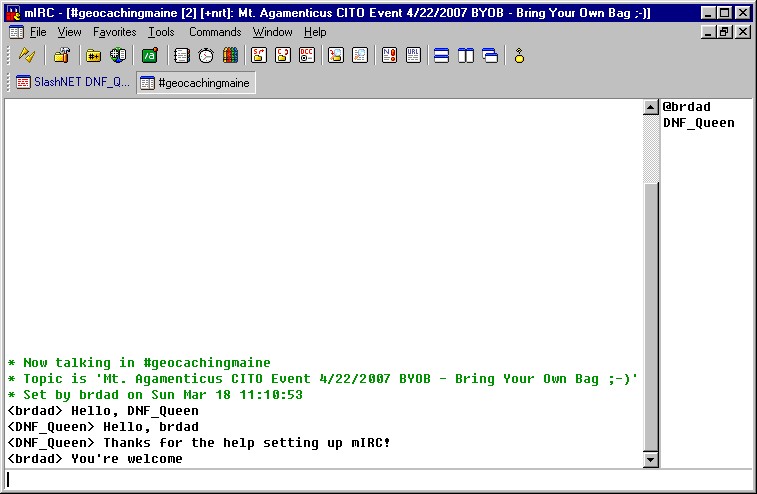Click the Connect lightning bolt toolbar icon
This screenshot has width=757, height=494.
tap(27, 56)
